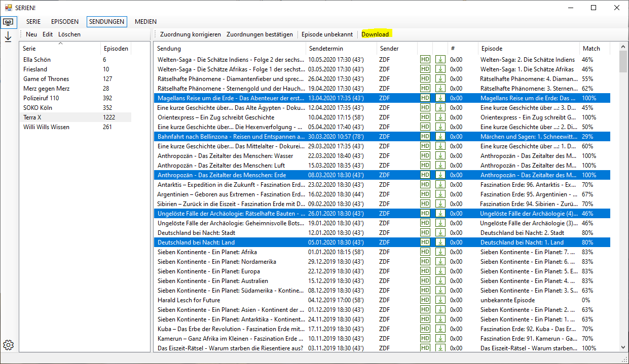Click the TV recordings icon in left sidebar
This screenshot has height=364, width=629.
9,22
